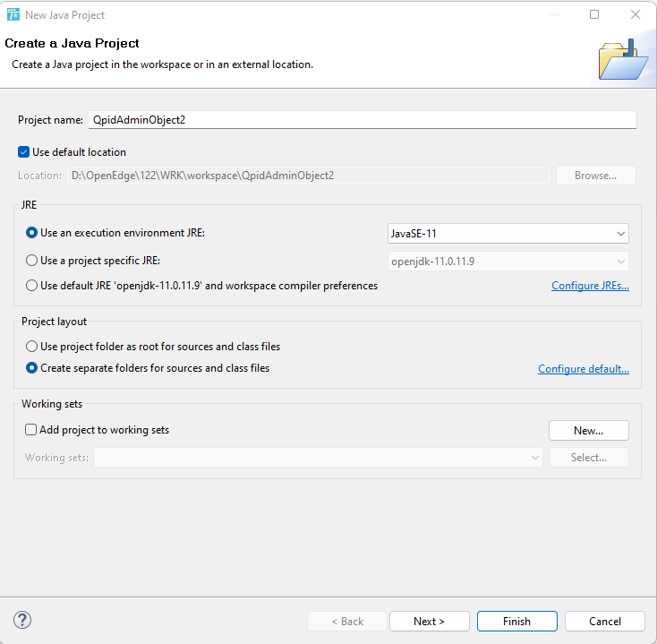Click New working set button
The image size is (657, 644).
pos(588,431)
